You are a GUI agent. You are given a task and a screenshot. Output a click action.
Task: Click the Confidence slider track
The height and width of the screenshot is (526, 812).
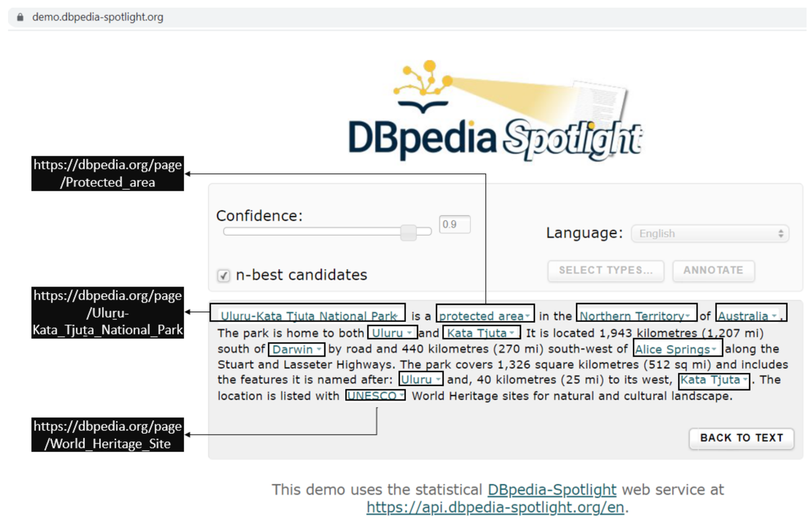(327, 232)
